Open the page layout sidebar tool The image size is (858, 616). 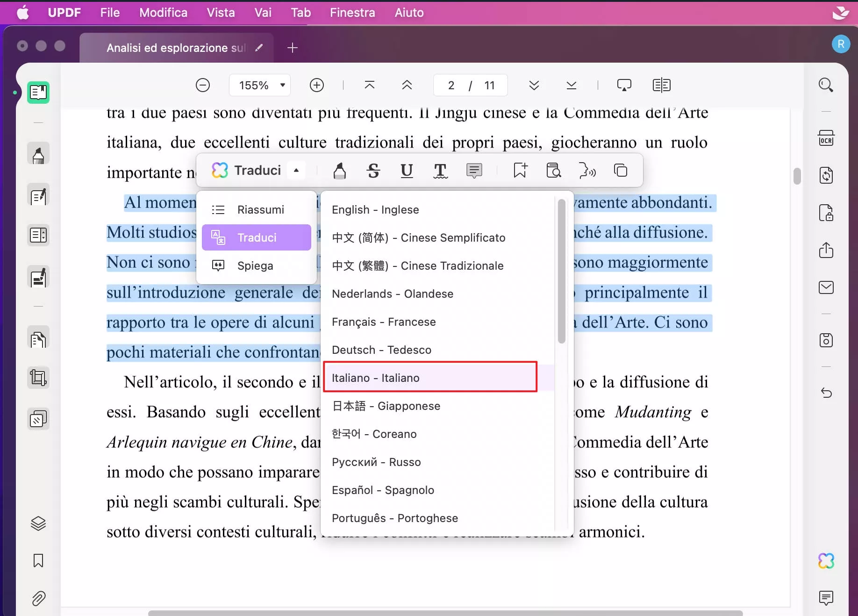point(38,235)
